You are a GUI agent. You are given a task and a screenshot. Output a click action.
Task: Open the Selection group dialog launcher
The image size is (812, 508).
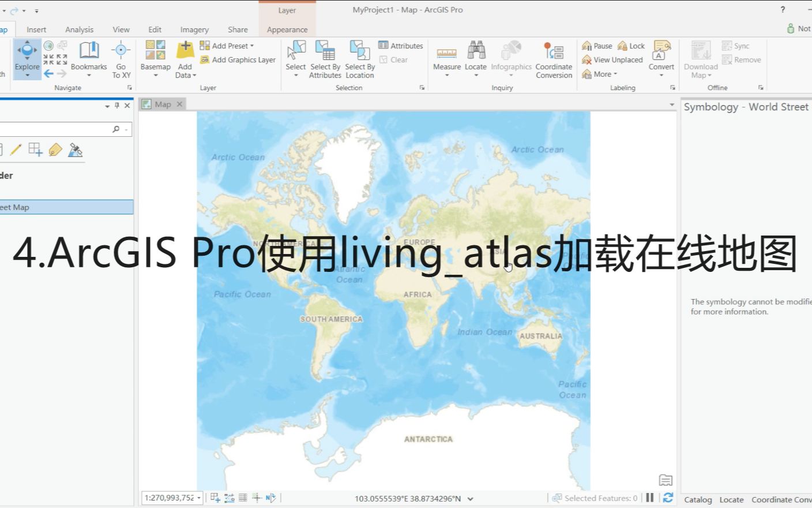click(422, 88)
